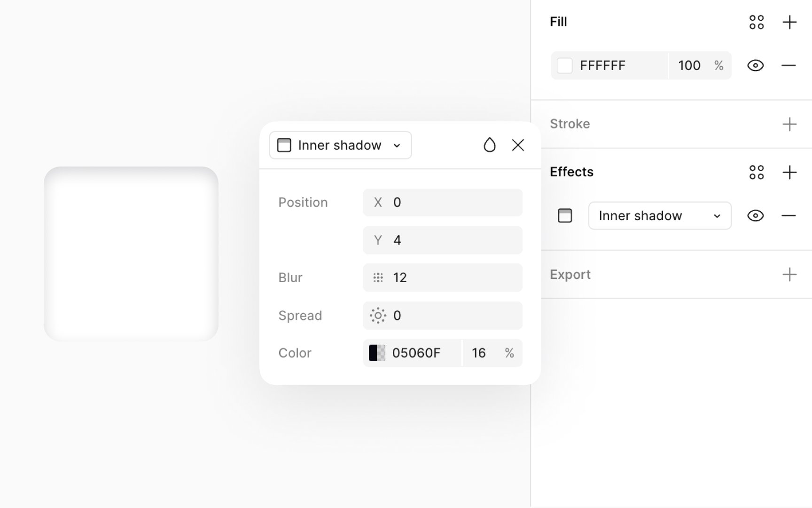Remove the Inner shadow effect
The height and width of the screenshot is (508, 812).
(789, 216)
